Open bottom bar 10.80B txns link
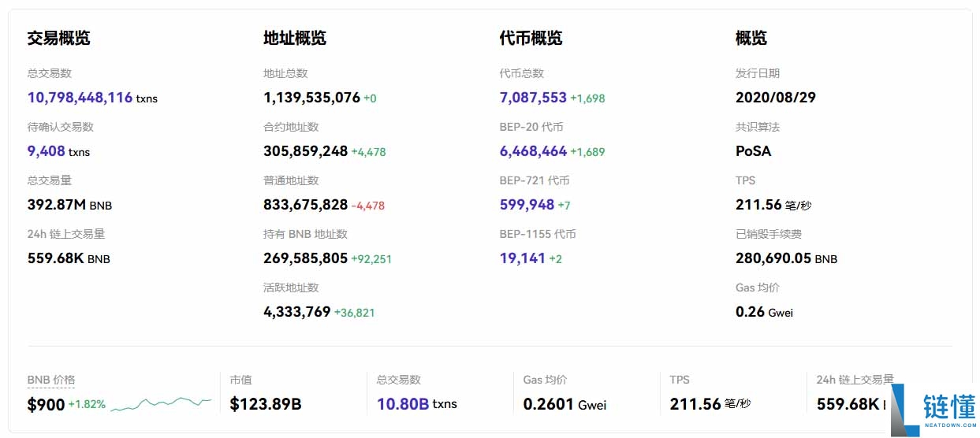980x438 pixels. [417, 404]
